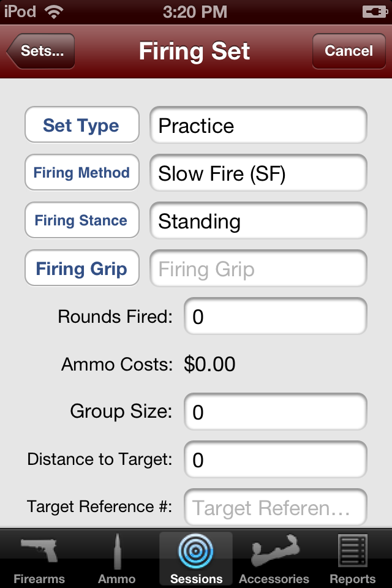The height and width of the screenshot is (588, 392).
Task: Tap the Wi-Fi status icon
Action: (x=54, y=12)
